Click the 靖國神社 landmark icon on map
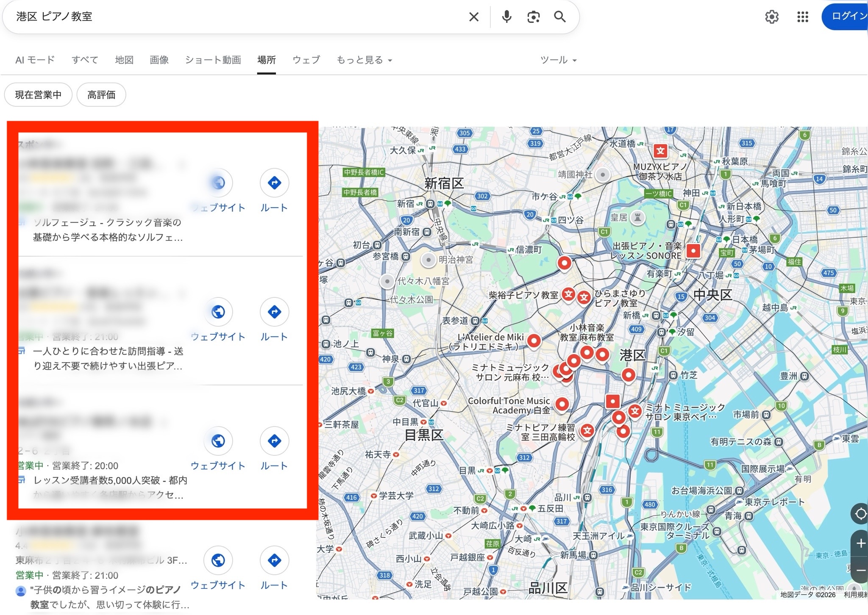The image size is (868, 615). coord(603,174)
